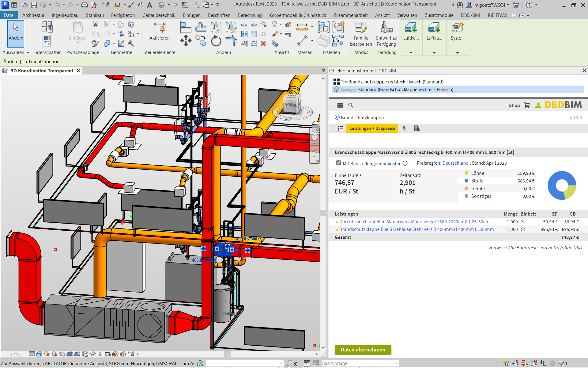Open the Durchbruch herstellen Mauerwerk link
Image resolution: width=588 pixels, height=368 pixels.
pos(414,222)
